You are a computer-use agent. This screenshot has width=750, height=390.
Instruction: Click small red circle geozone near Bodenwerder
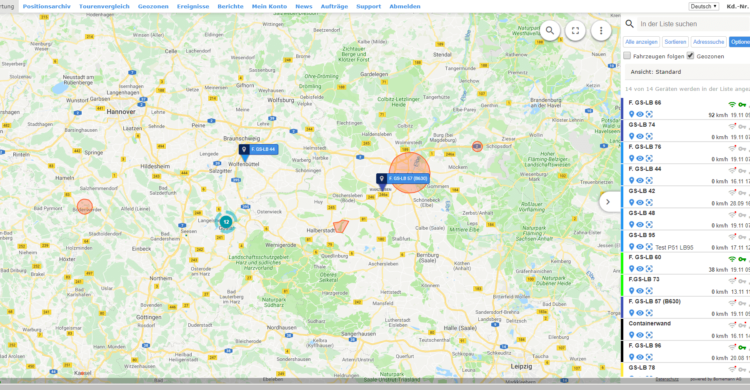point(85,207)
